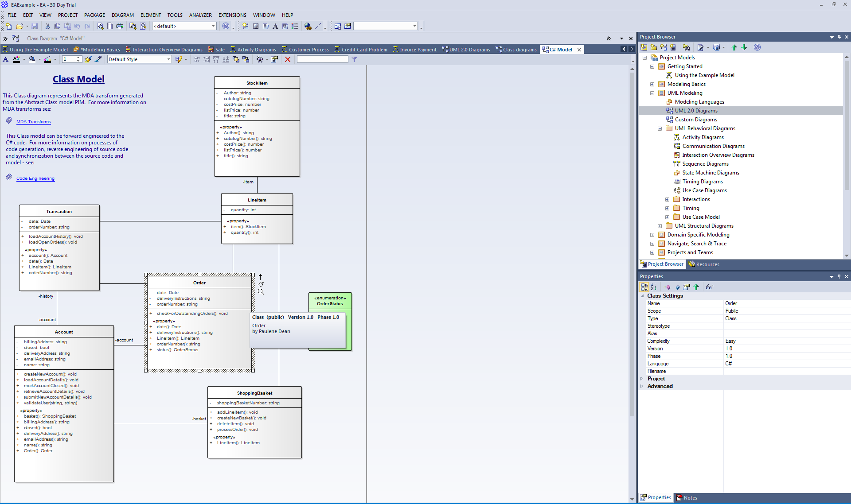Image resolution: width=851 pixels, height=504 pixels.
Task: Click the green Move Up arrow in Project Browser
Action: point(734,47)
